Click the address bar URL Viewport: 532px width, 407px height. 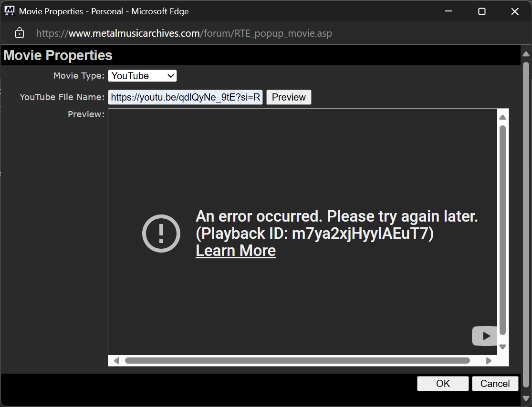[x=184, y=33]
